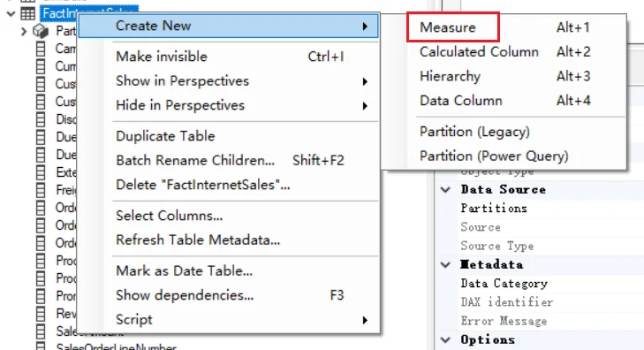Image resolution: width=644 pixels, height=350 pixels.
Task: Open the Create New submenu
Action: [228, 26]
